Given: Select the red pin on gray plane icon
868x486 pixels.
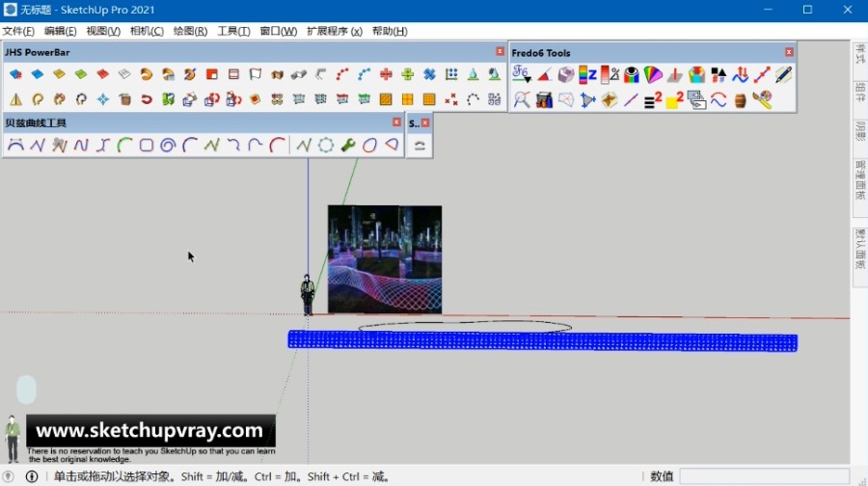Looking at the screenshot, I should click(675, 74).
